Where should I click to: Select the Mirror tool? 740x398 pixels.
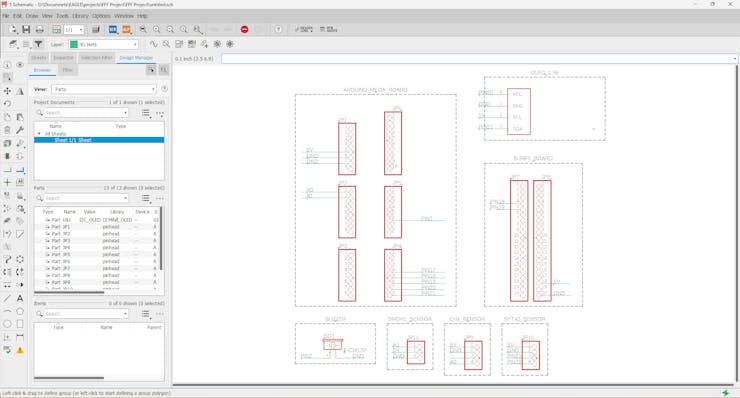coord(20,91)
